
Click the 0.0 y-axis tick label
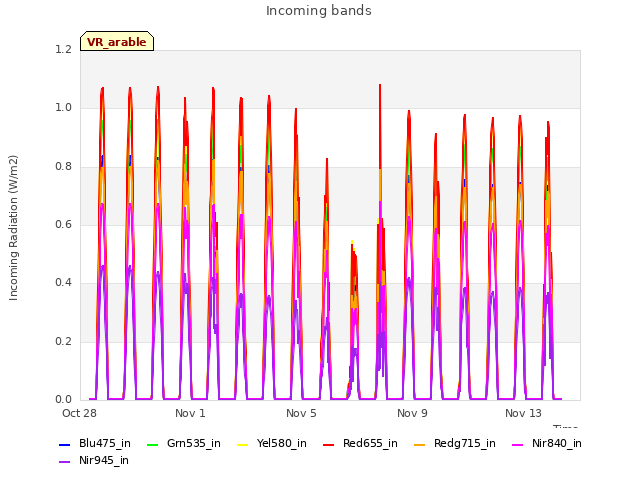pyautogui.click(x=64, y=400)
